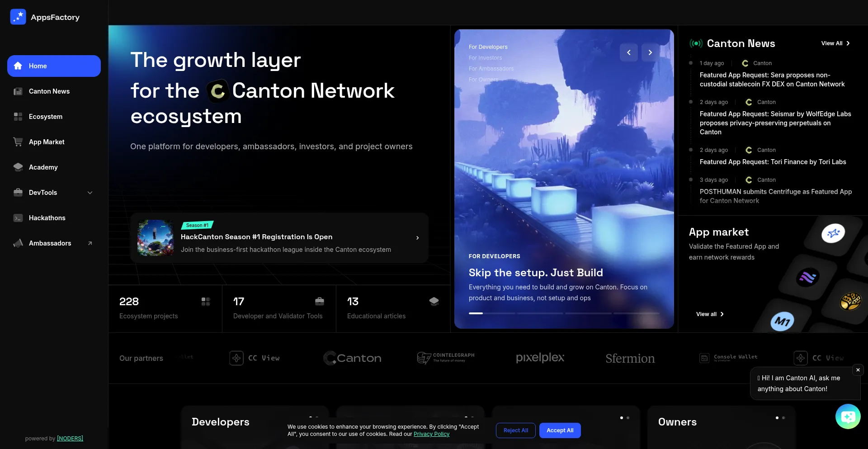Click Reject All cookies button

pyautogui.click(x=516, y=430)
